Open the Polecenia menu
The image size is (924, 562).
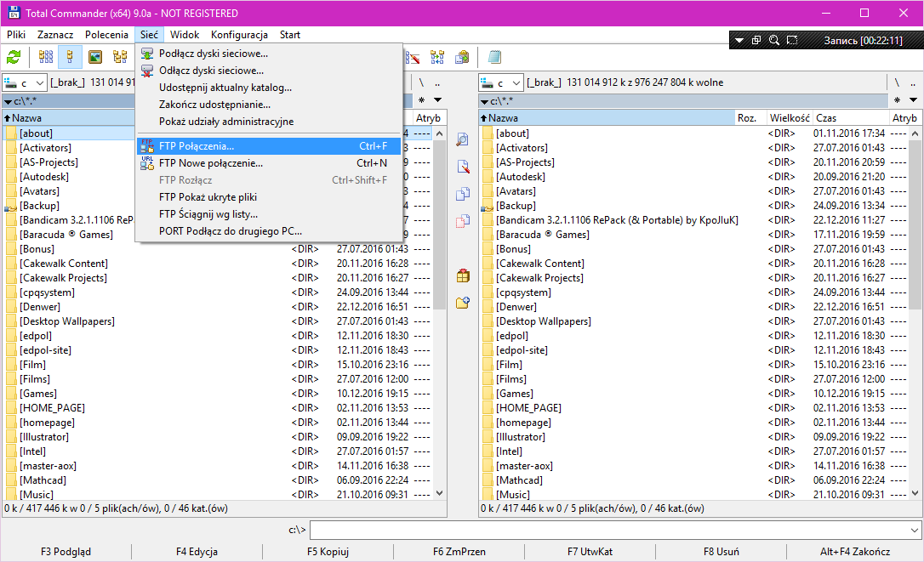click(x=106, y=35)
